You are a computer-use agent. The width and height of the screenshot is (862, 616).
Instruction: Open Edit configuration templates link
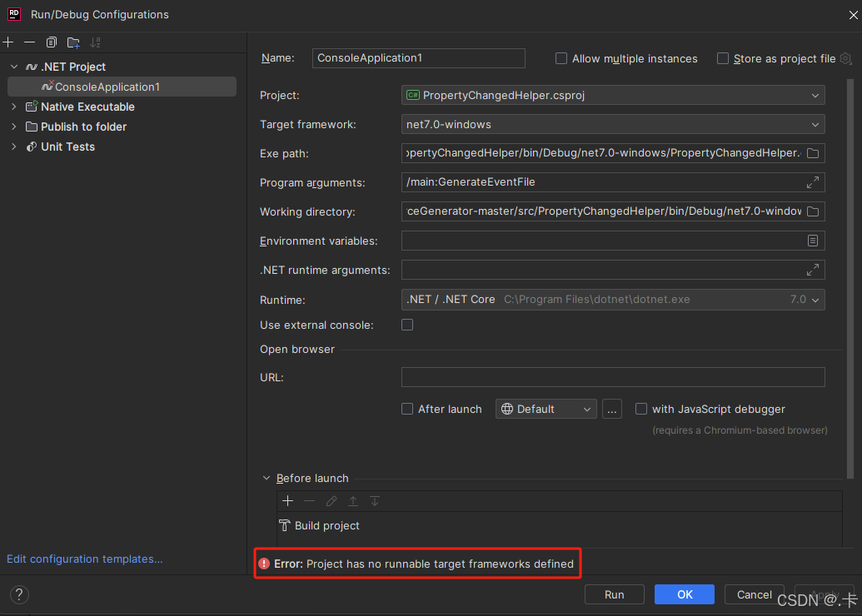coord(85,559)
